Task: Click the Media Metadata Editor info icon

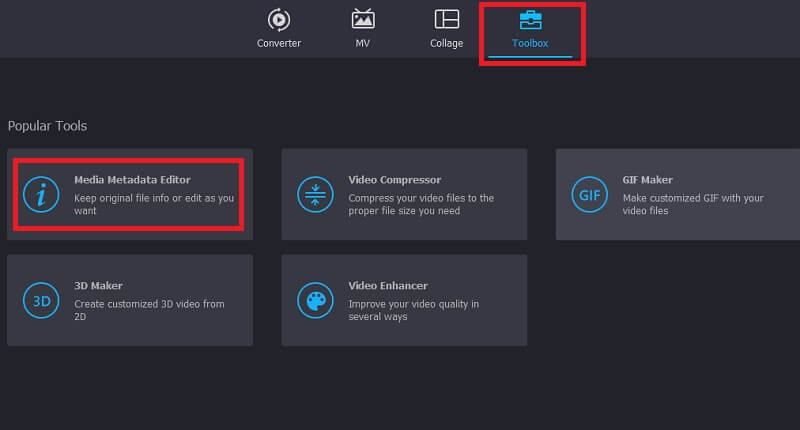Action: [41, 195]
